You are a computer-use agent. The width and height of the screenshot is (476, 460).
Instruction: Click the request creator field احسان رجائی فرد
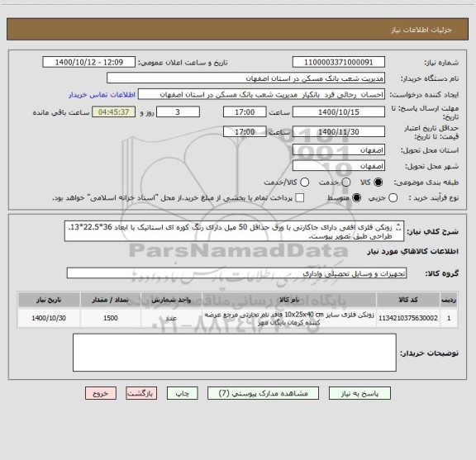[261, 94]
